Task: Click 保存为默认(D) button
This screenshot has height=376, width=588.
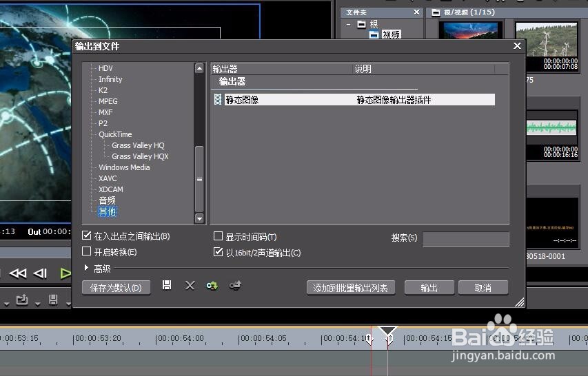Action: click(116, 288)
